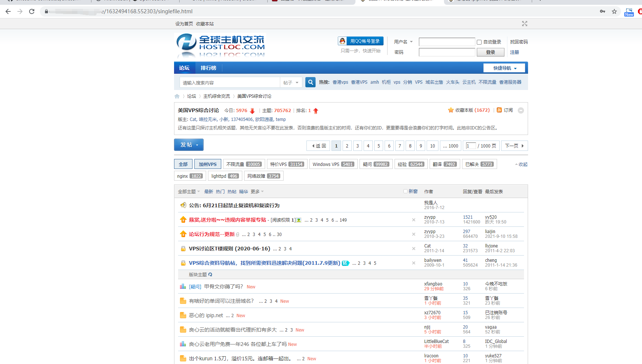
Task: Click the widescreen toggle icon at top right
Action: (x=524, y=24)
